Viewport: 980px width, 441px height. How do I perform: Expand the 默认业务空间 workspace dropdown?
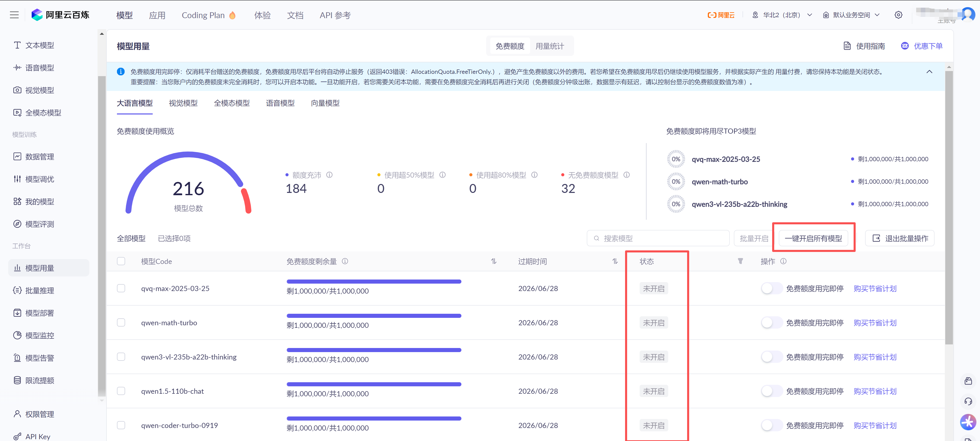pos(851,15)
